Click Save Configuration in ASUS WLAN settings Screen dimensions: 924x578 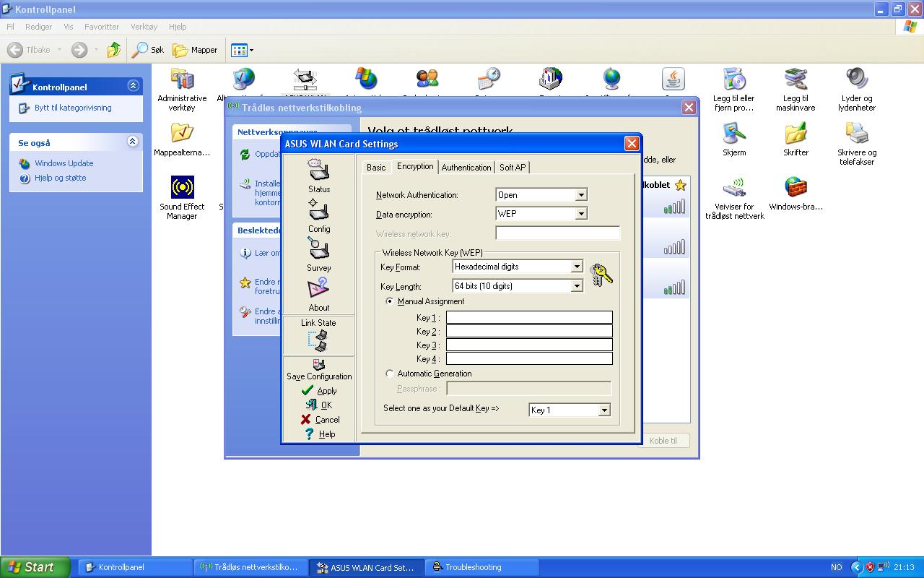(x=319, y=370)
